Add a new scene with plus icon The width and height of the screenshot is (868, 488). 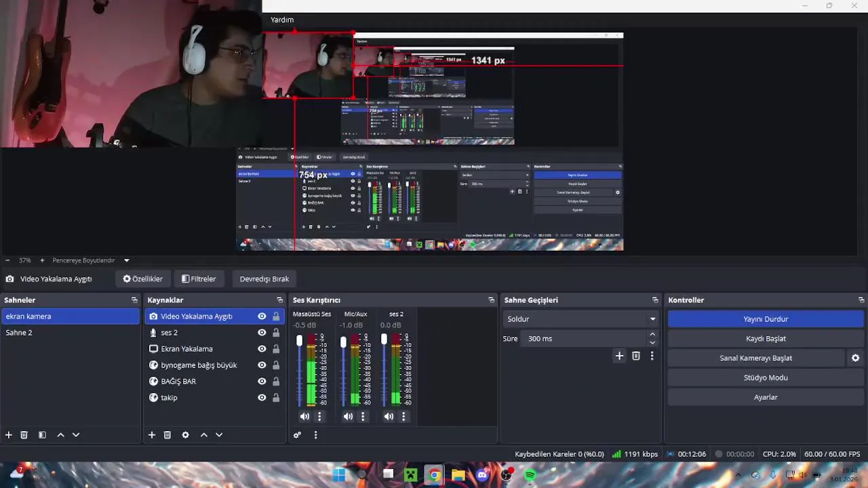point(9,435)
